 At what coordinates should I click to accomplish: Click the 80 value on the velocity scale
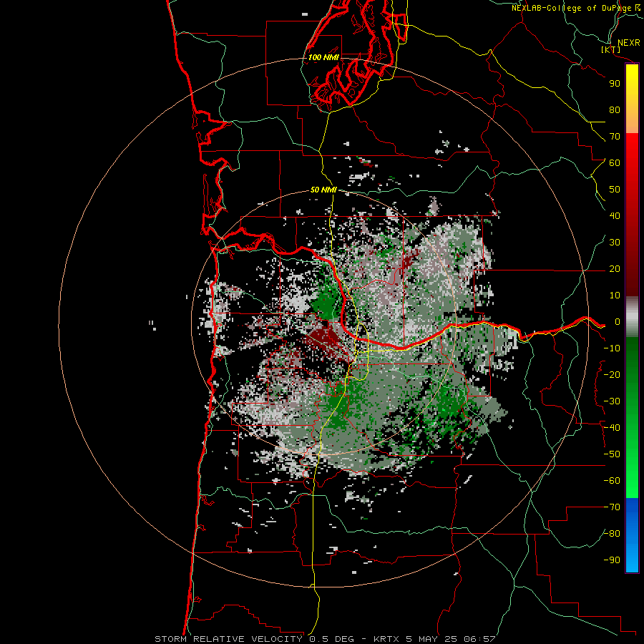click(x=615, y=110)
